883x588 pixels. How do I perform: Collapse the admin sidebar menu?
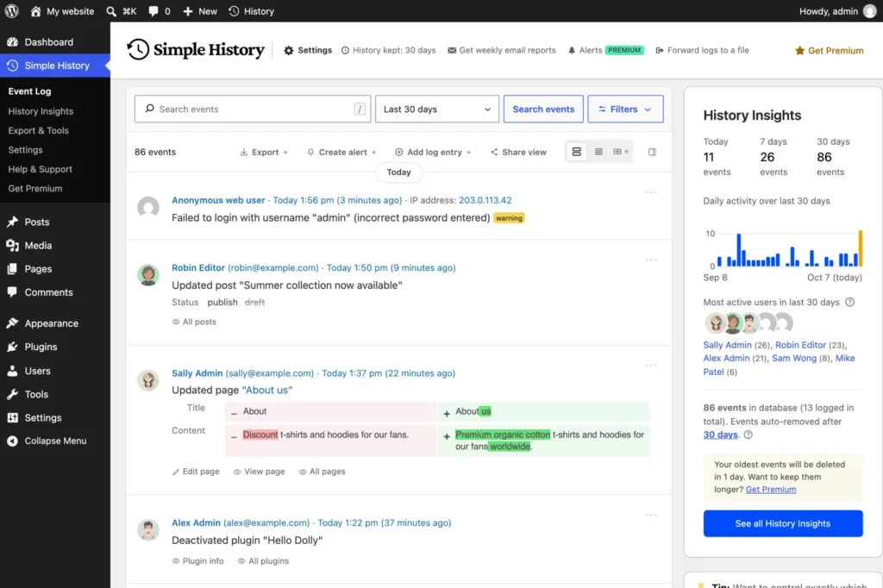click(55, 441)
